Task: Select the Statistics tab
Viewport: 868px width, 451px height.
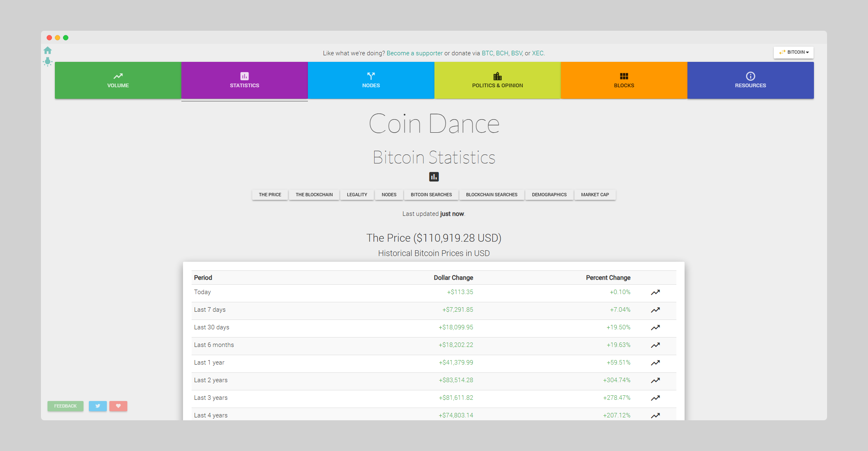Action: click(x=244, y=80)
